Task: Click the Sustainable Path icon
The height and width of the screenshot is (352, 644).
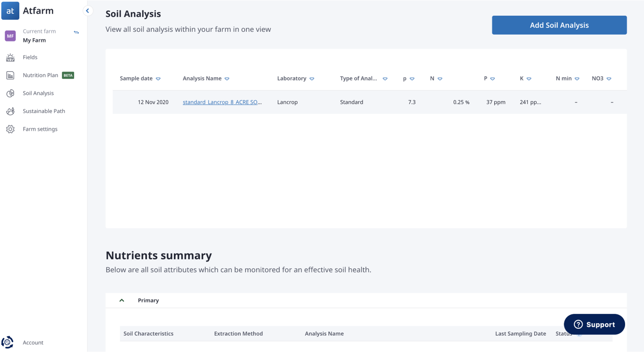Action: [10, 111]
